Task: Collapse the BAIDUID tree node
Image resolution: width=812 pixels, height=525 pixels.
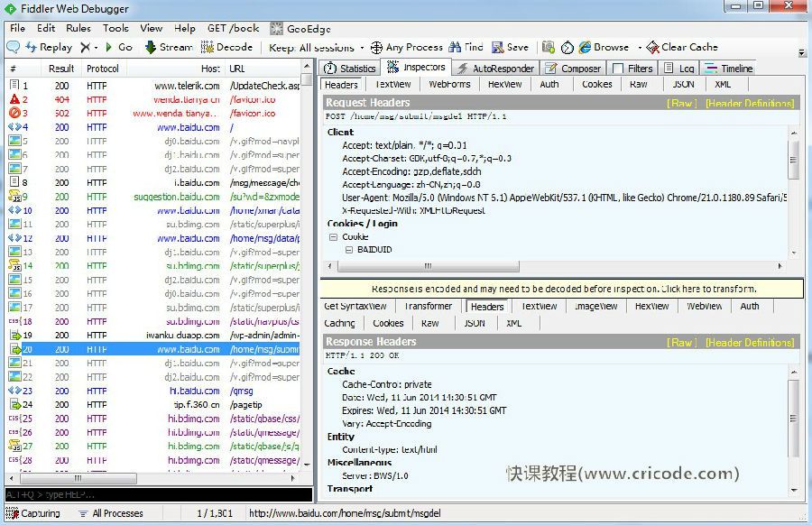Action: pos(349,249)
